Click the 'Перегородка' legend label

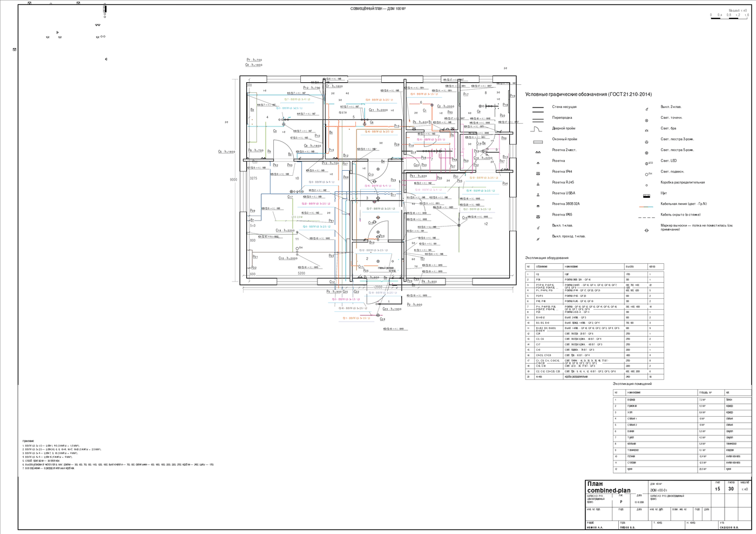562,118
